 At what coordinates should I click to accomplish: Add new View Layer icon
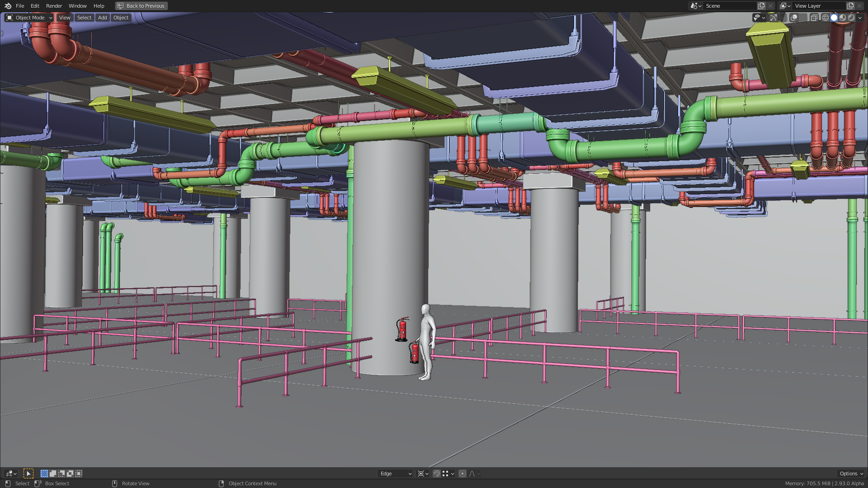850,6
